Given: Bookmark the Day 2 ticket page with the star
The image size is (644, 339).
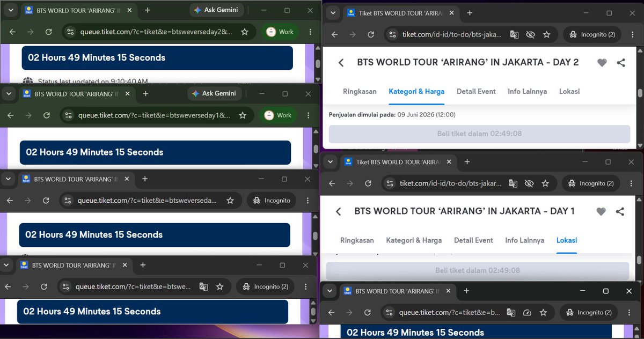Looking at the screenshot, I should (546, 35).
